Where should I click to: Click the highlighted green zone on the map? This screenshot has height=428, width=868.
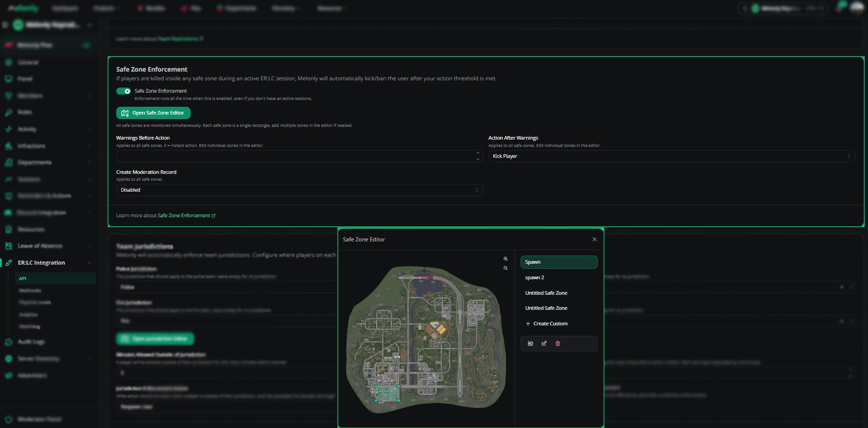coord(387,393)
